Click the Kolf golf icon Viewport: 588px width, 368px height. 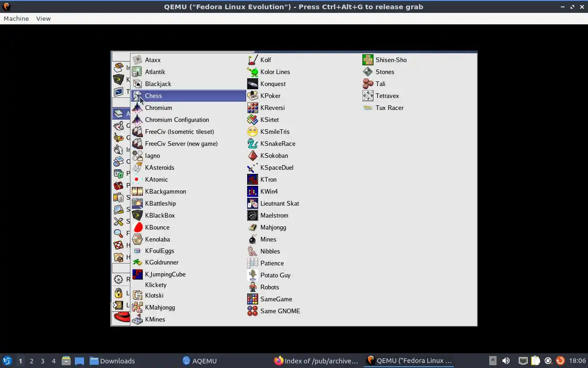coord(252,60)
